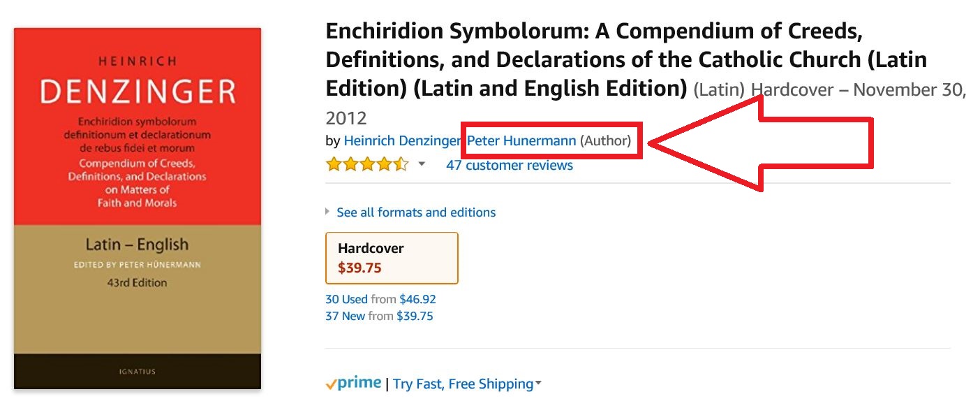Click the Prime logo
Screen dimensions: 980x399
click(353, 383)
